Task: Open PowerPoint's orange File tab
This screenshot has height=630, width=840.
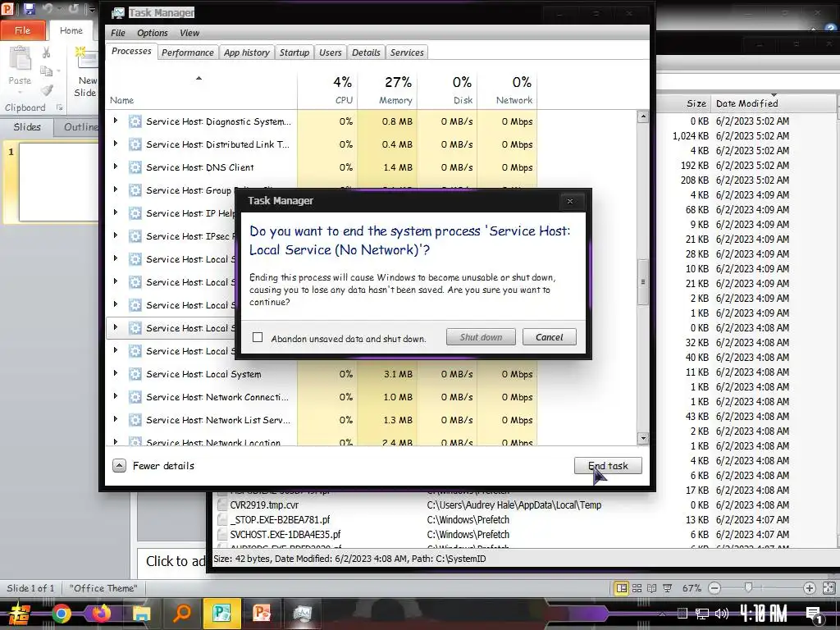Action: click(x=22, y=30)
